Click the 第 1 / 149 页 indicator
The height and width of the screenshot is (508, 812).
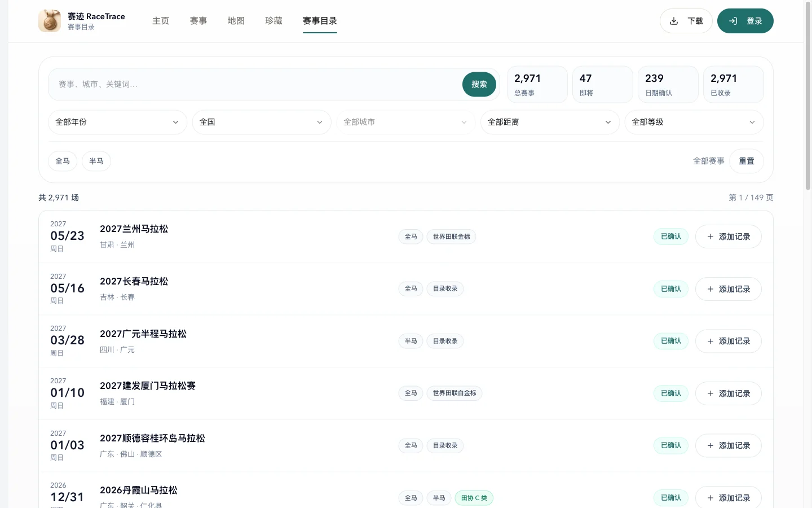point(751,198)
